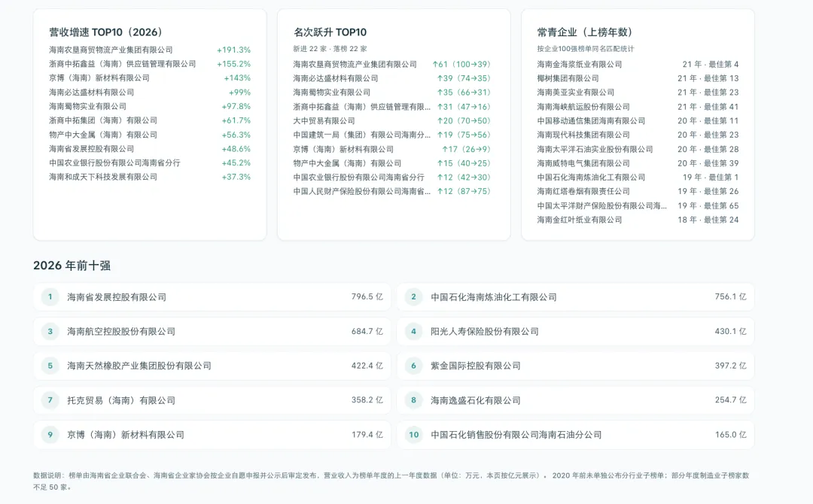
Task: Open 中国石化销售股份有限公司海南石油分公司 entry
Action: (x=576, y=435)
